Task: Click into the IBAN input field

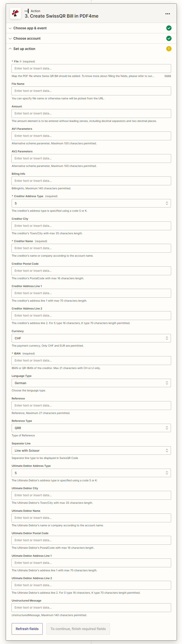Action: (91, 361)
